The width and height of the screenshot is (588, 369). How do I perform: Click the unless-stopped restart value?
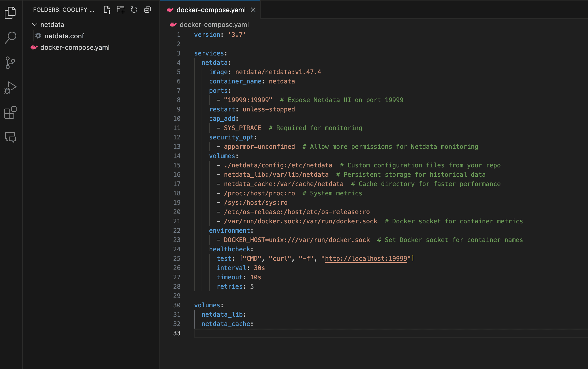[x=269, y=109]
